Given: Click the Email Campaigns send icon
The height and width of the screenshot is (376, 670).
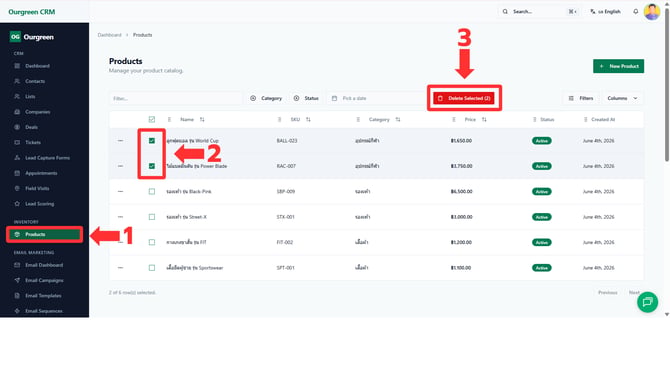Looking at the screenshot, I should [17, 280].
